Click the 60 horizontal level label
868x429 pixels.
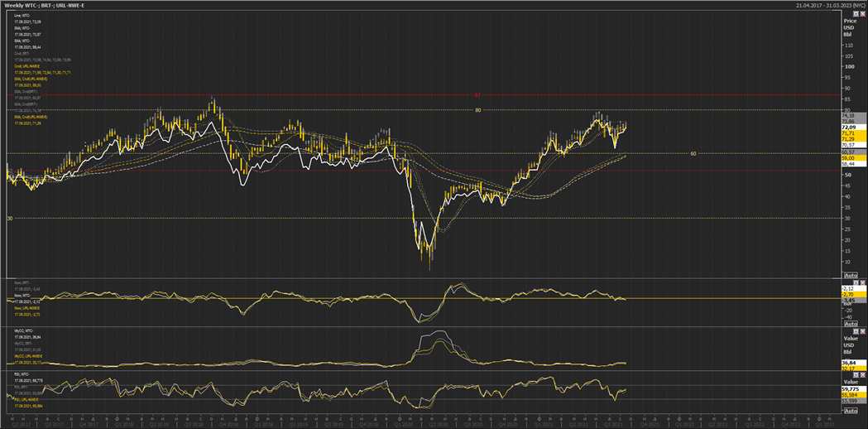693,153
